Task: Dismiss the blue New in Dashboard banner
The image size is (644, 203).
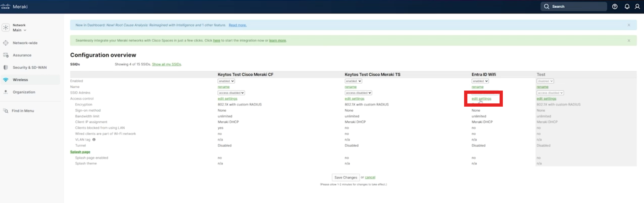Action: coord(629,25)
